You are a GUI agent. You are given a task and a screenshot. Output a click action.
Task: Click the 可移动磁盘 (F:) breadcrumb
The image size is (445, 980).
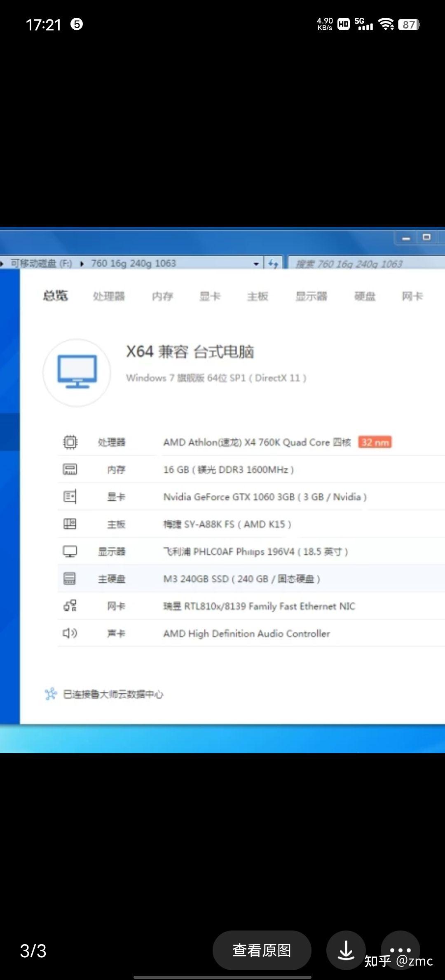coord(41,263)
